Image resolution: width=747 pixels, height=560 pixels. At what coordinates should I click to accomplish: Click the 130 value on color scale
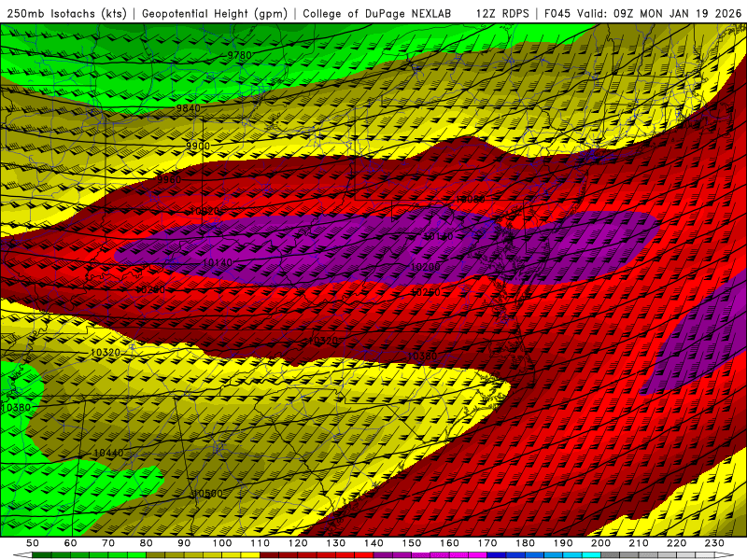coord(336,543)
